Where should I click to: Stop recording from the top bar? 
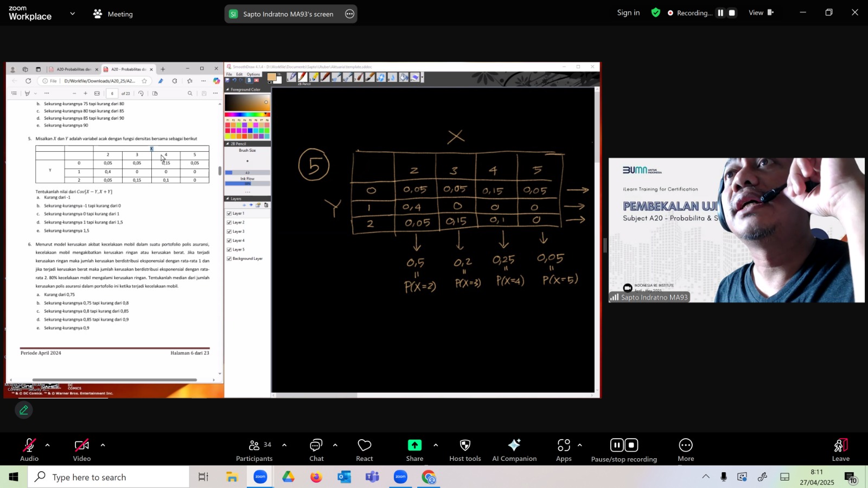pos(732,13)
